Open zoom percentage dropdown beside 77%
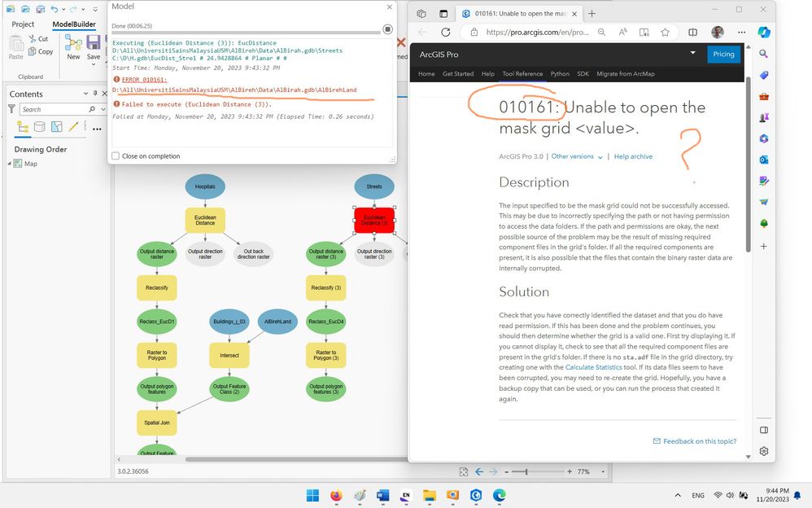Screen dimensions: 812x508 (603, 471)
